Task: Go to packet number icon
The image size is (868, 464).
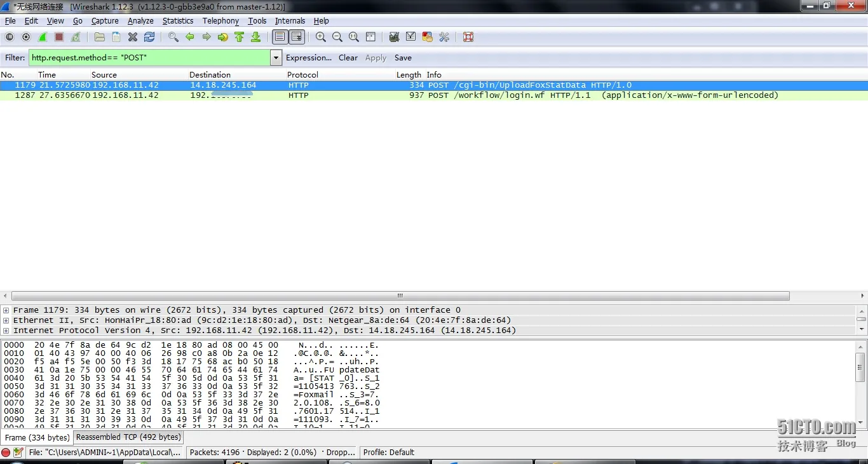Action: click(222, 38)
